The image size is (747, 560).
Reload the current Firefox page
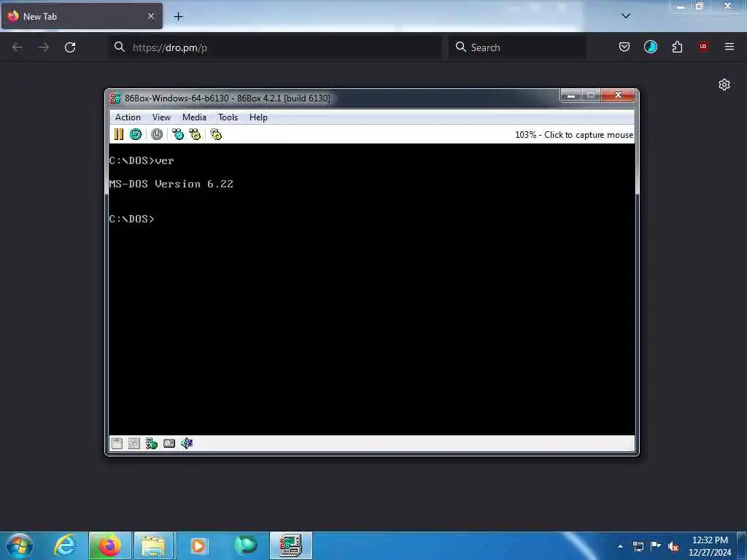(70, 47)
